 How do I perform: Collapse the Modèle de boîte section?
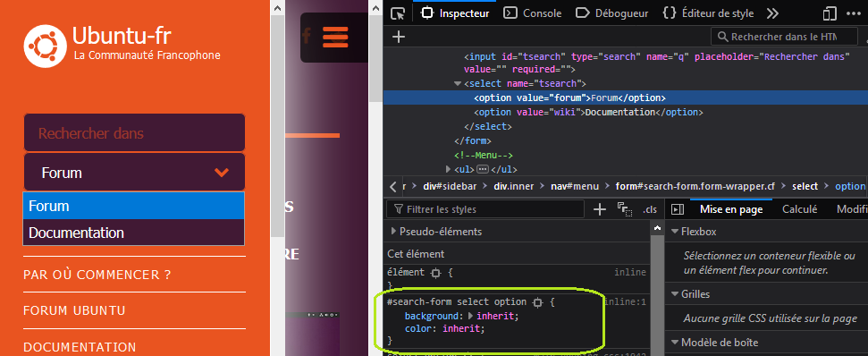click(675, 343)
